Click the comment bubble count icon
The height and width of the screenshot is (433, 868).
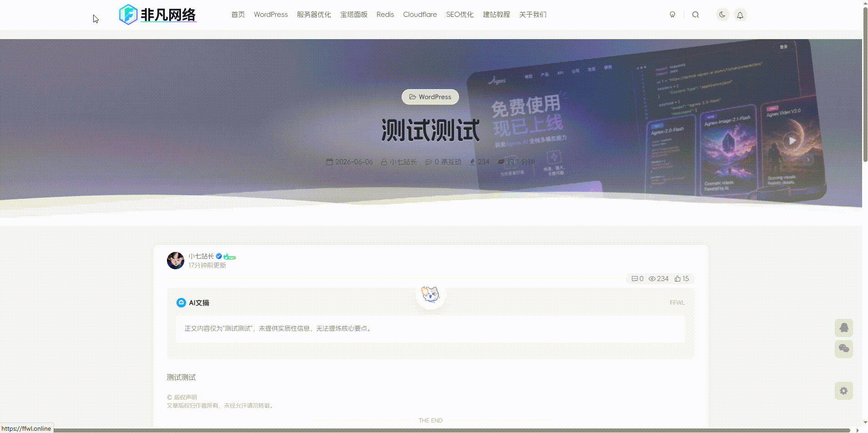[635, 279]
